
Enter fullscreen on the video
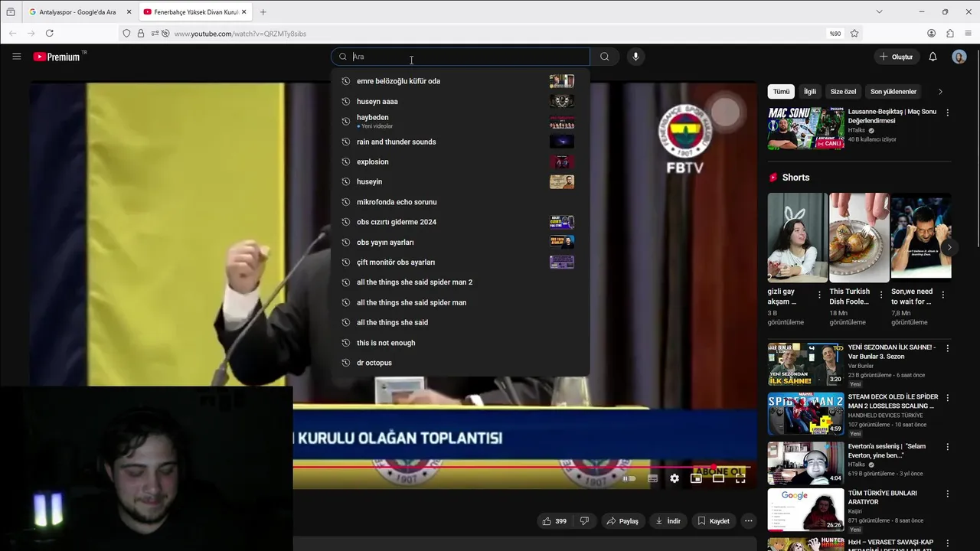740,478
